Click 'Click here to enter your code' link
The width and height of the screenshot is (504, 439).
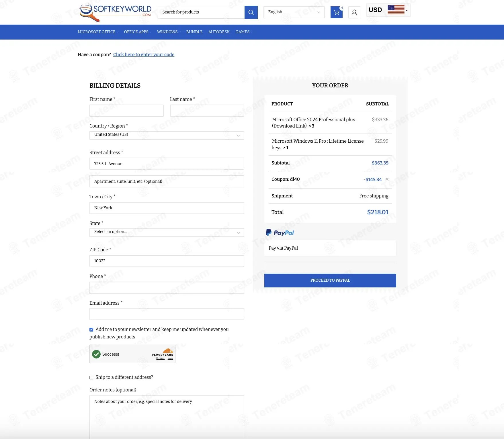(x=144, y=54)
